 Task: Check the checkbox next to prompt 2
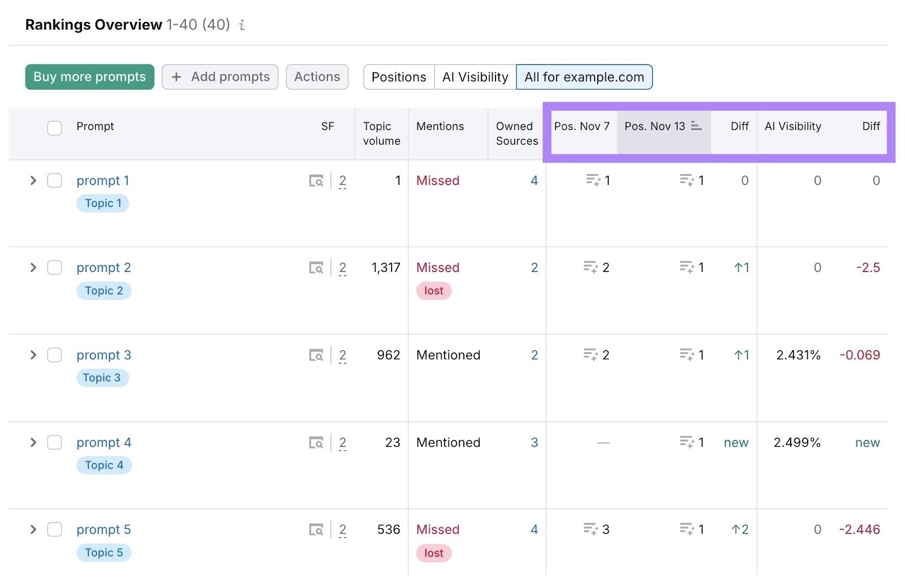coord(54,267)
